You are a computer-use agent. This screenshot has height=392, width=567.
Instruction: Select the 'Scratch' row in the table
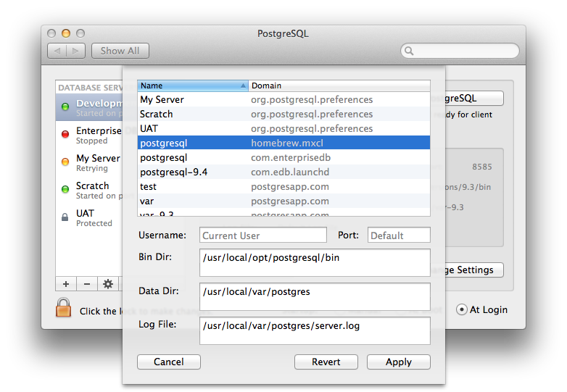point(283,114)
